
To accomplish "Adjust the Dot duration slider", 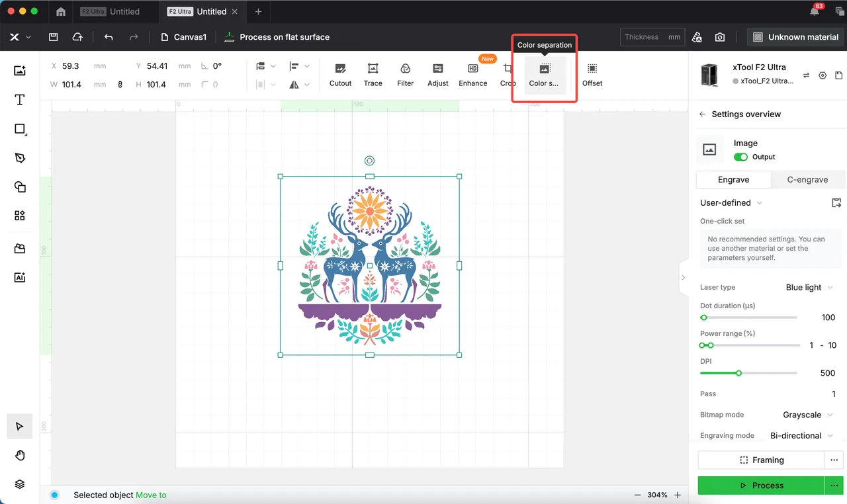I will 748,317.
